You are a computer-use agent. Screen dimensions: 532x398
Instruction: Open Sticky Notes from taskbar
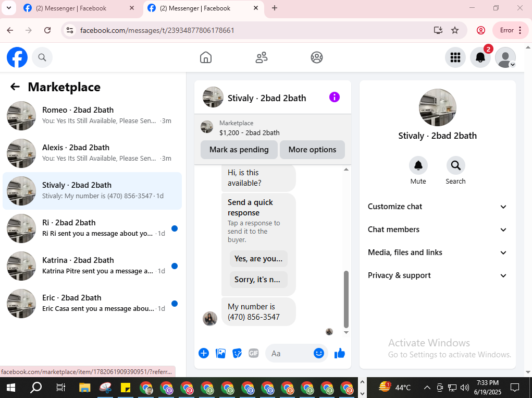(x=126, y=388)
